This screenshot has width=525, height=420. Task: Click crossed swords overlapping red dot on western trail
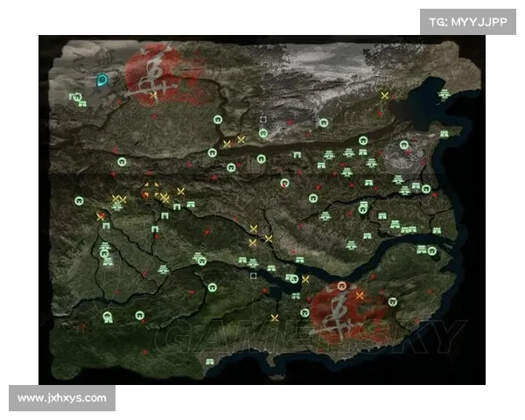pos(100,217)
